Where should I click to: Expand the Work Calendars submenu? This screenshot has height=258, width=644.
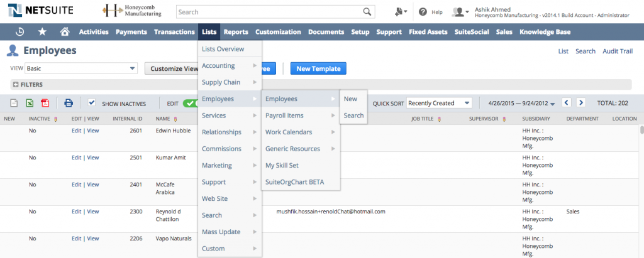click(x=300, y=132)
